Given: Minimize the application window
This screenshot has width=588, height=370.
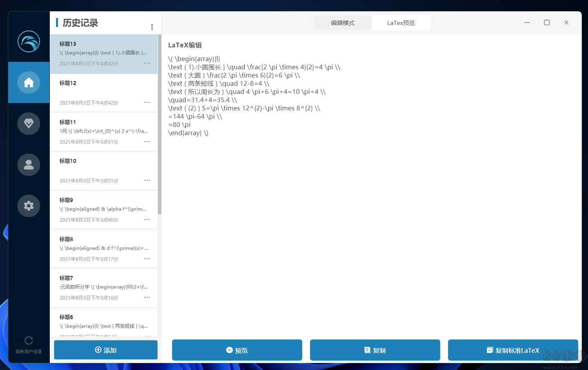Looking at the screenshot, I should pos(527,23).
